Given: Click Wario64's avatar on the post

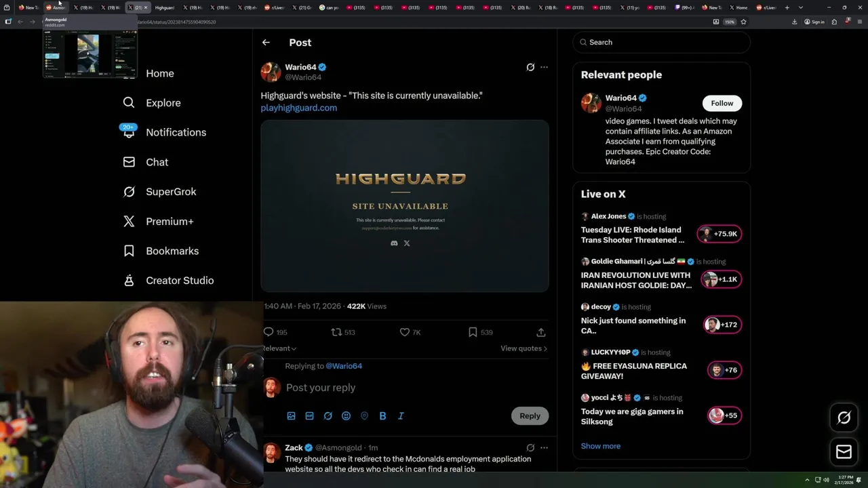Looking at the screenshot, I should (271, 72).
